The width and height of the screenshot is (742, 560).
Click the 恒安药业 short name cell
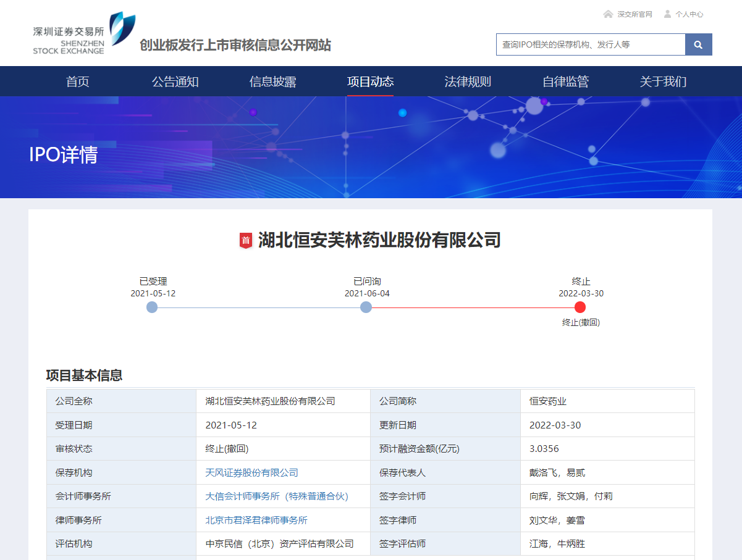coord(607,401)
